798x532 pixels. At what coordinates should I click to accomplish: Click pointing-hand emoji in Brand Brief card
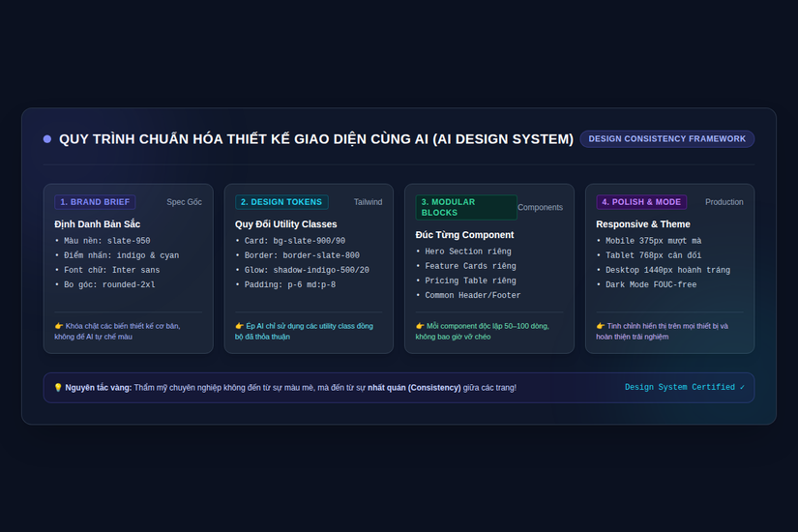point(59,326)
